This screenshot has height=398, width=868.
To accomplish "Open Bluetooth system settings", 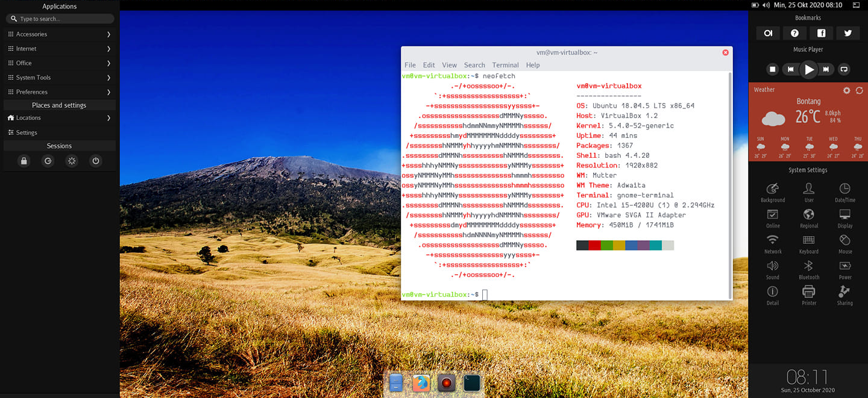I will coord(809,269).
